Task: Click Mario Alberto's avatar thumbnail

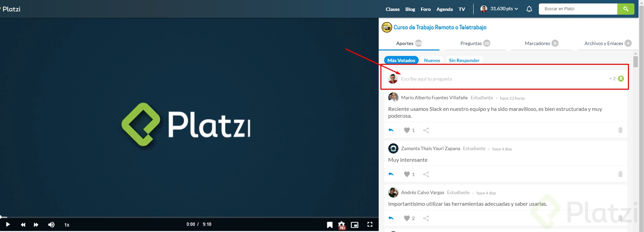Action: tap(393, 98)
